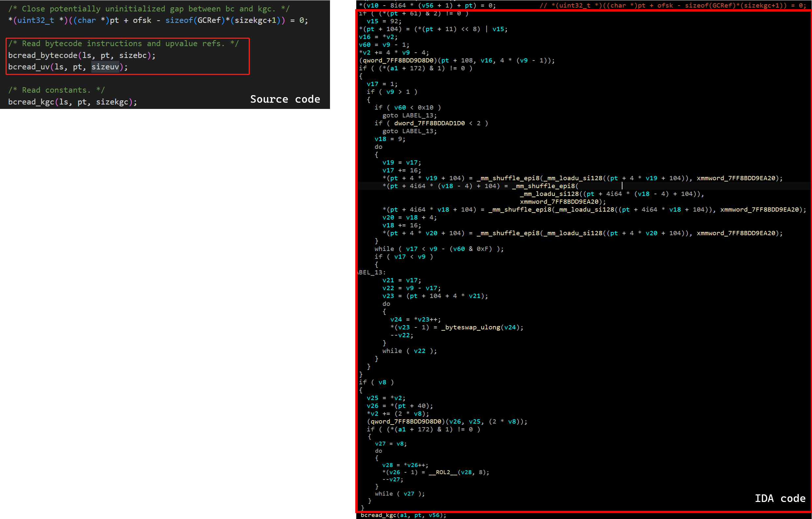Select the line "v21 = v17;"
The image size is (812, 519).
click(x=402, y=280)
